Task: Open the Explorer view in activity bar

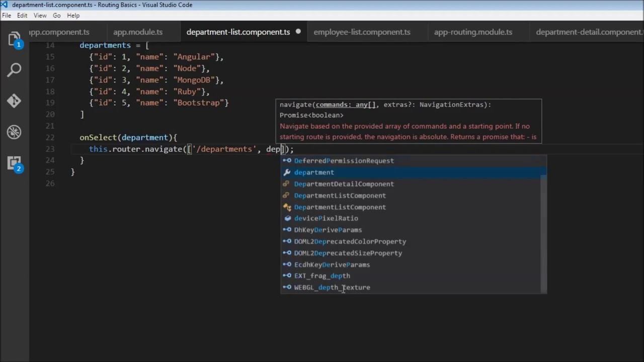Action: click(14, 39)
